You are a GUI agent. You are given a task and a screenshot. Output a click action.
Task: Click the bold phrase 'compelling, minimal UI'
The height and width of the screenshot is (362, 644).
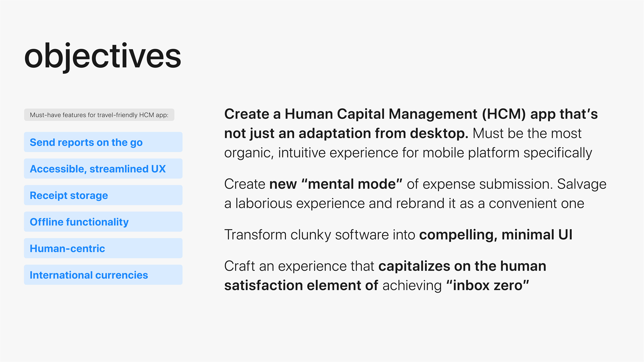point(496,235)
